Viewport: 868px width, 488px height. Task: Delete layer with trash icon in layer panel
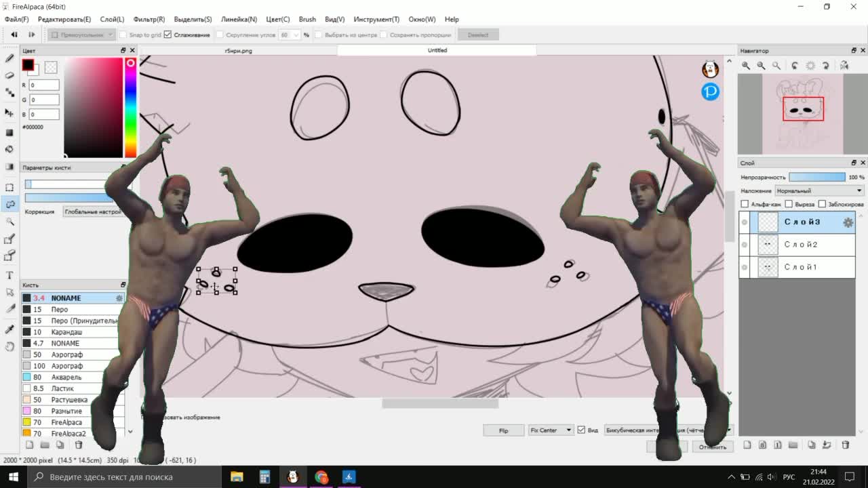click(x=845, y=445)
